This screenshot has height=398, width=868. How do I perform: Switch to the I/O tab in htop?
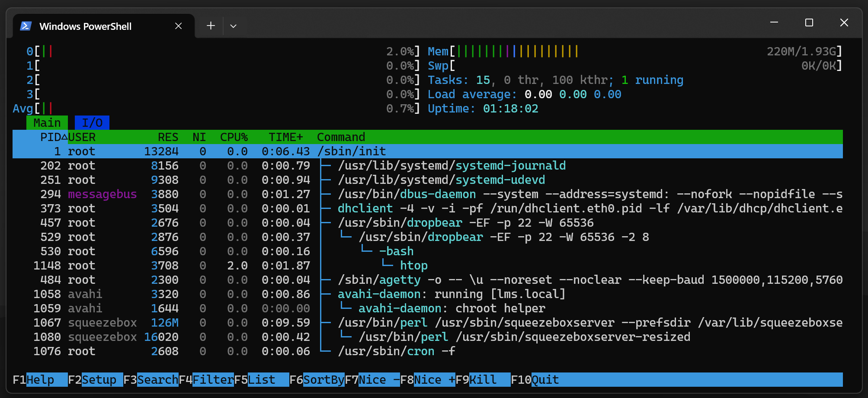[92, 123]
